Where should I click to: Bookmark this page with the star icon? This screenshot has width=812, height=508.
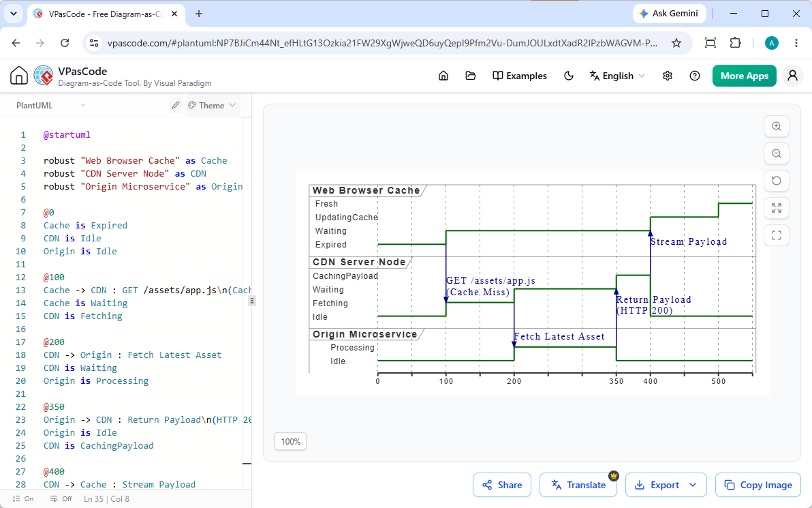(676, 43)
